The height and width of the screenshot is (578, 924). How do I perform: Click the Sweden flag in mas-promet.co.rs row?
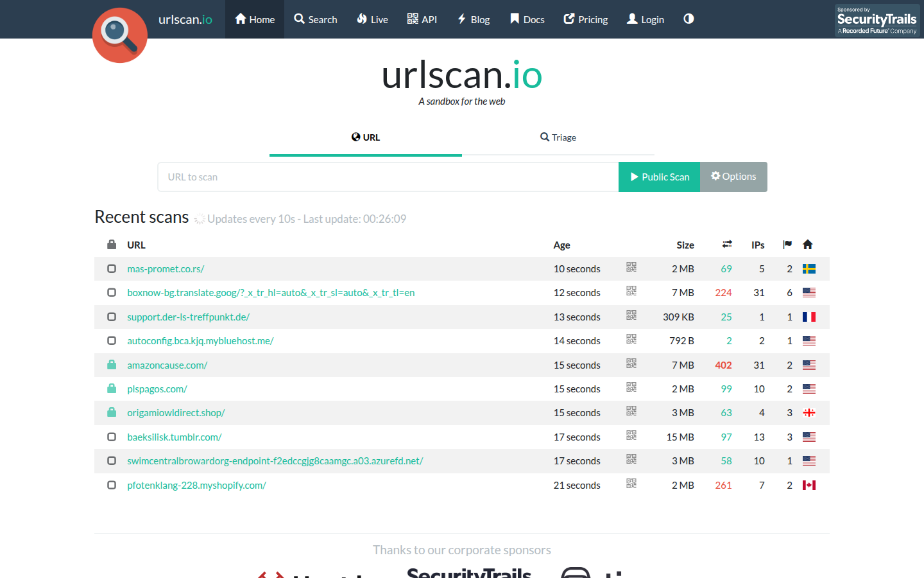(x=809, y=269)
